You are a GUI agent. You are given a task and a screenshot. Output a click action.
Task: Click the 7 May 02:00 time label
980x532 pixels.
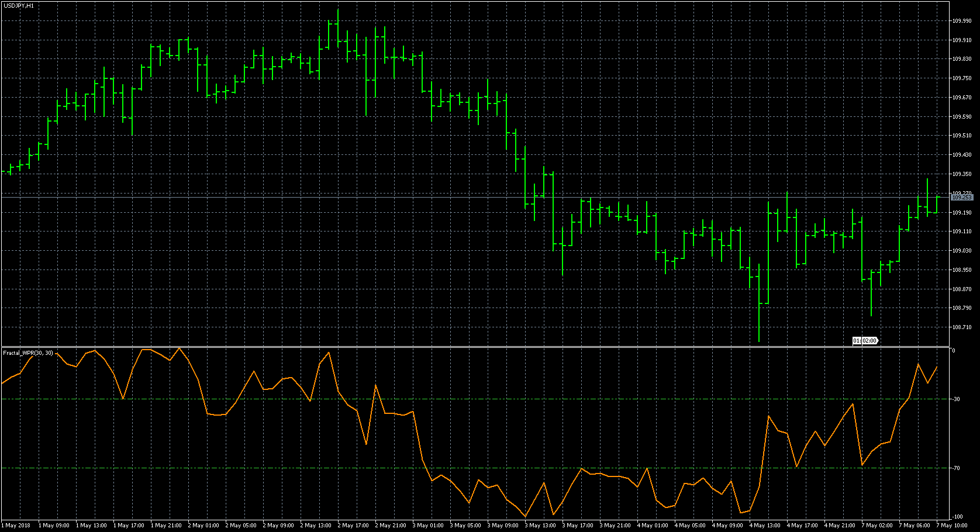[877, 526]
